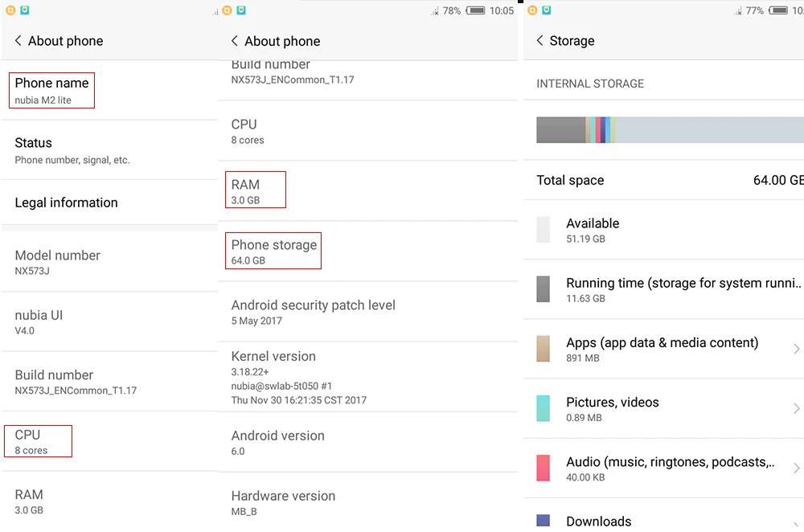The height and width of the screenshot is (532, 804).
Task: Tap blue Downloads color swatch
Action: coord(543,521)
